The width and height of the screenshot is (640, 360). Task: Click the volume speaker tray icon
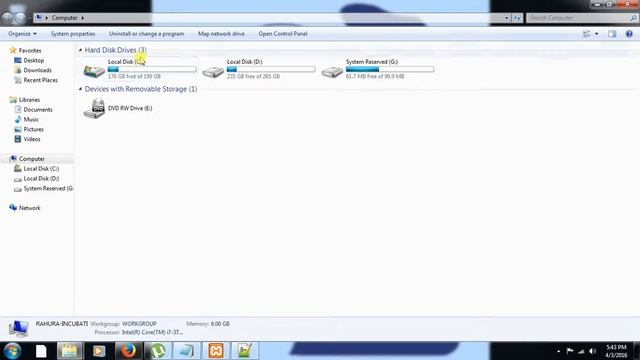[593, 351]
